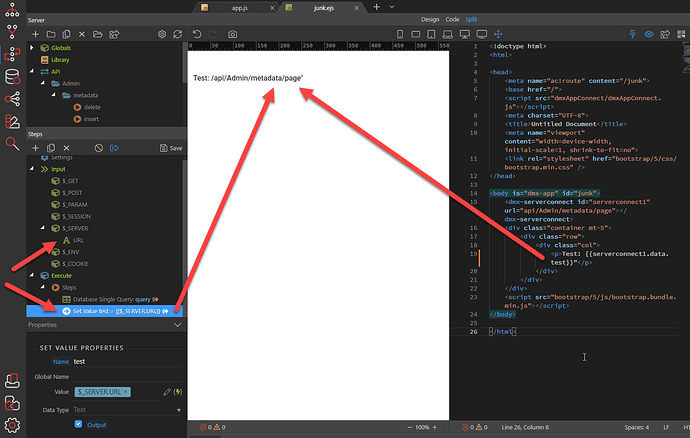The height and width of the screenshot is (438, 690).
Task: Expand the Globals tree node
Action: click(32, 48)
